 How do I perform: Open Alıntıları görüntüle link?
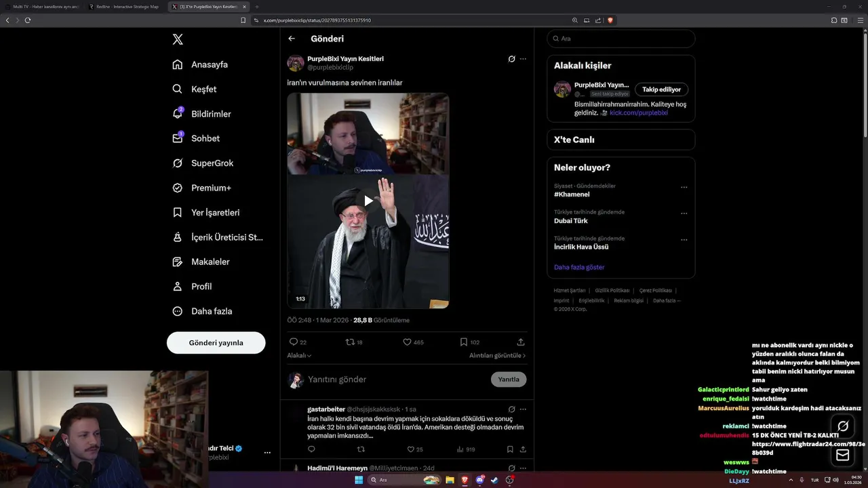pyautogui.click(x=497, y=355)
